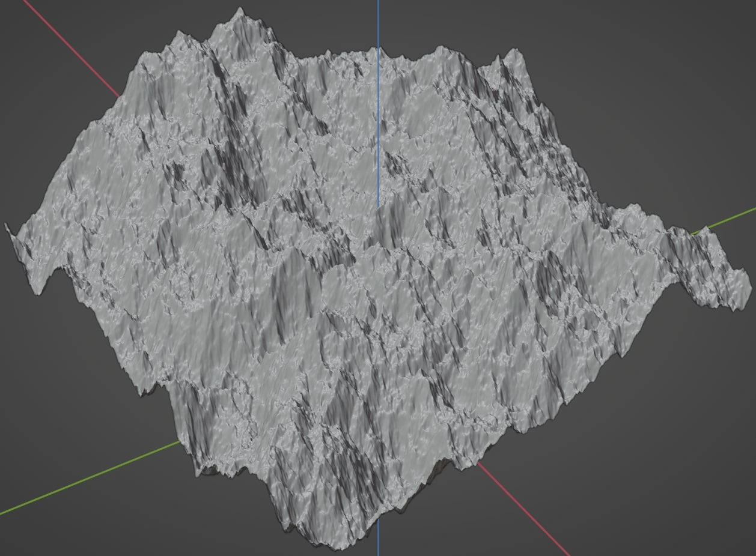Click the red X axis line upper-left of terrain

tap(66, 48)
